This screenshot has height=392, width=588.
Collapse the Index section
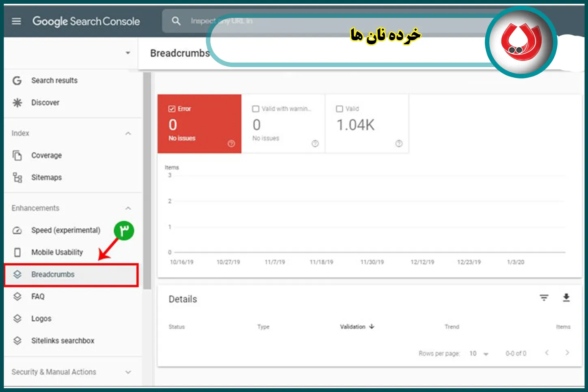[128, 133]
